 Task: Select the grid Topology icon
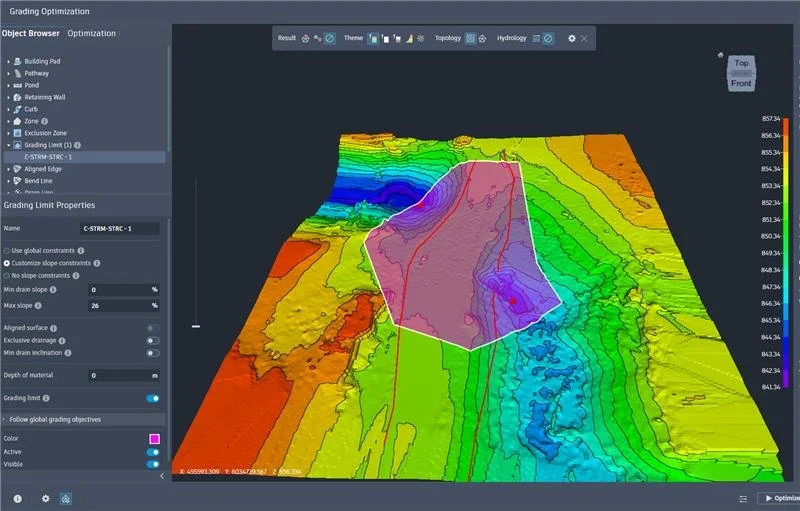[470, 38]
